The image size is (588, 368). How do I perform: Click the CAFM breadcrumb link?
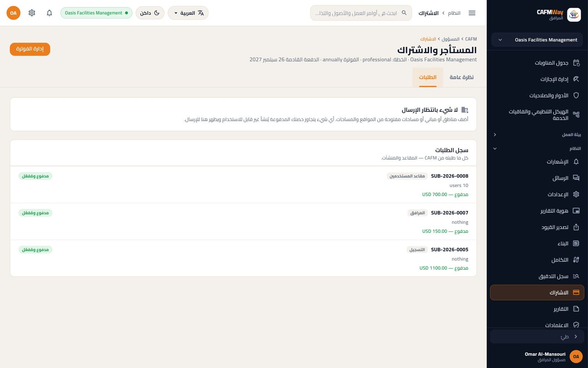471,39
